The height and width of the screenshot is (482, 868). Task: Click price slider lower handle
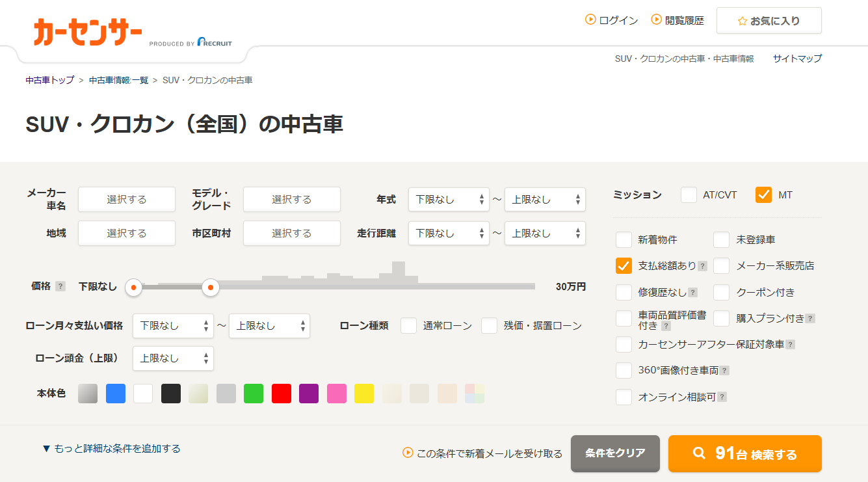pyautogui.click(x=133, y=286)
